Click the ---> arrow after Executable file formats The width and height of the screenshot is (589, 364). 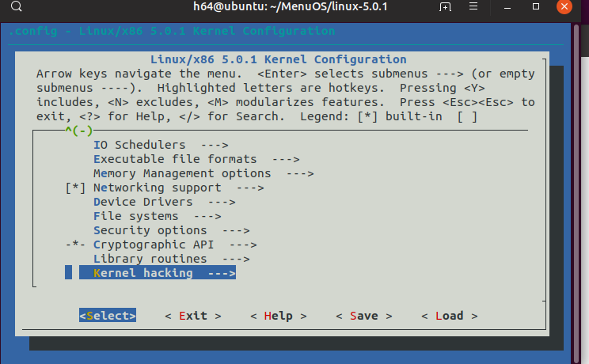286,160
